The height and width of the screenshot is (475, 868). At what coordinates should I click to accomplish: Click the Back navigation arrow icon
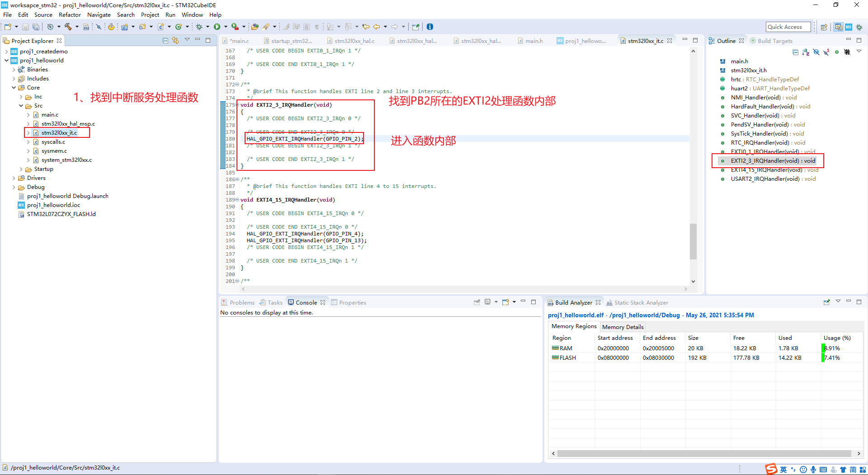click(x=377, y=27)
